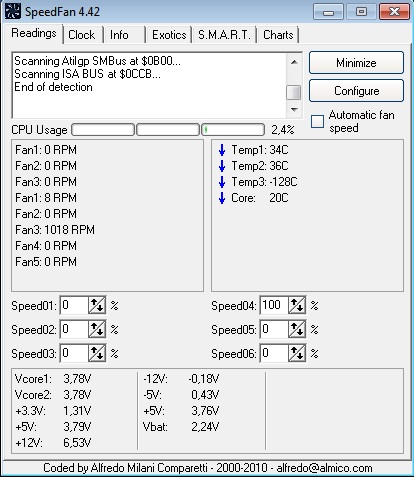Click the 'Temp1: 34C' reading text
Image resolution: width=414 pixels, height=477 pixels.
coord(260,150)
